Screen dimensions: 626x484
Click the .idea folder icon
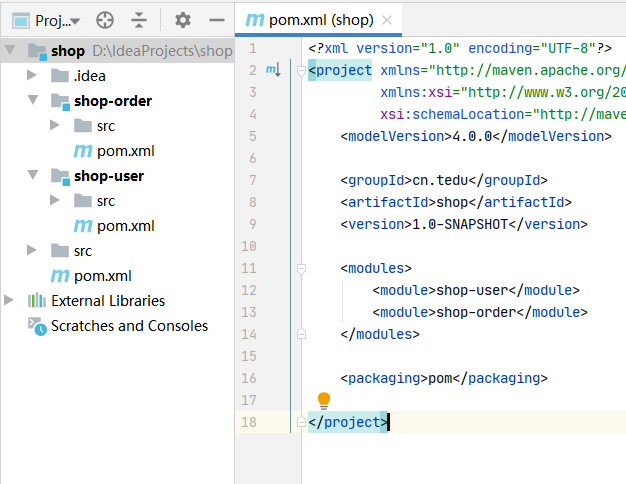click(60, 75)
